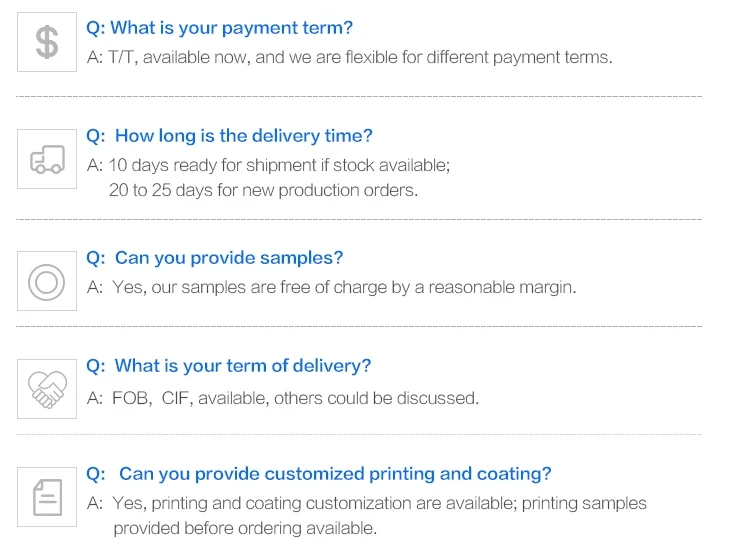Image resolution: width=740 pixels, height=554 pixels.
Task: Select the "How long is the delivery time?" question
Action: pos(229,136)
